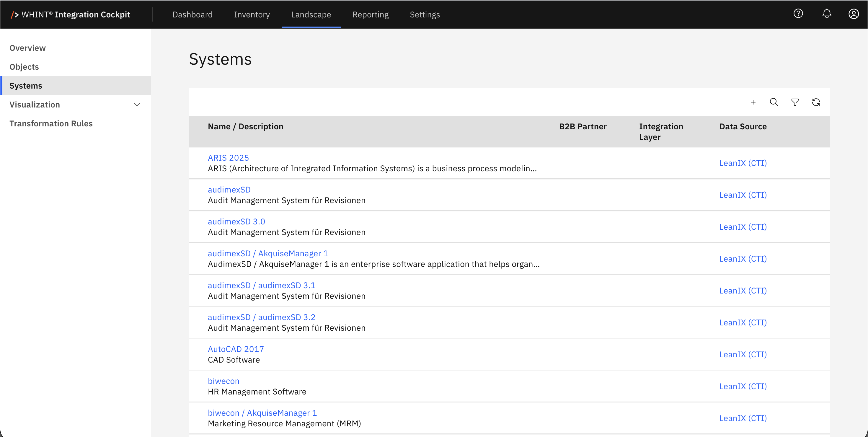868x437 pixels.
Task: Click the add system plus icon
Action: point(753,102)
